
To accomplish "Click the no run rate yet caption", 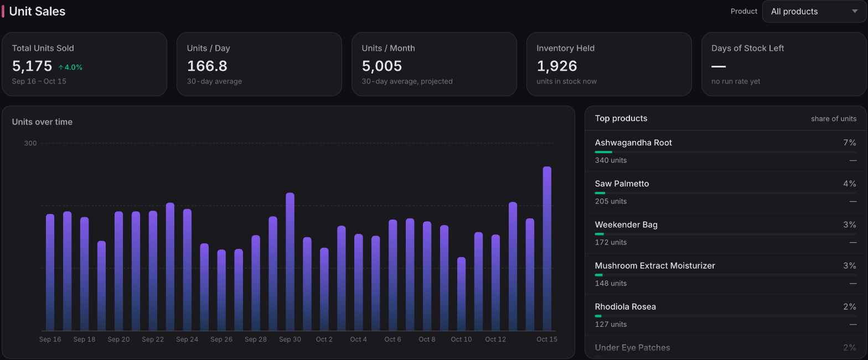I will [736, 81].
